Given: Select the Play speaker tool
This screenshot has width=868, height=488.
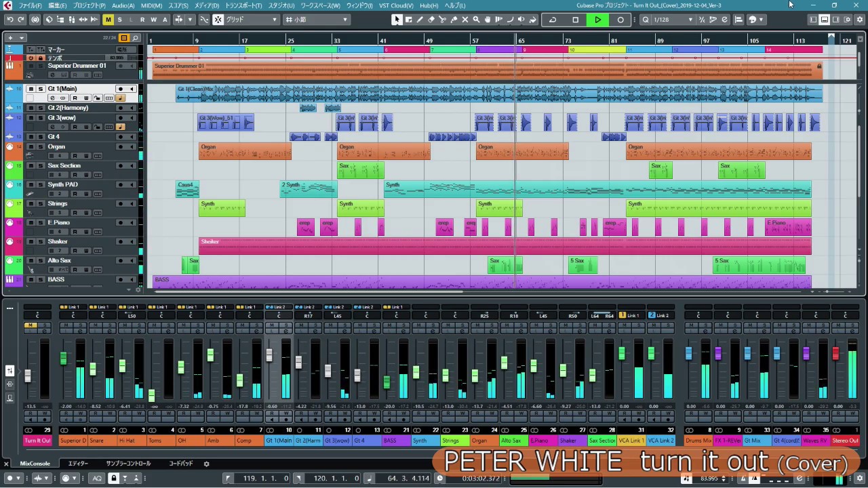Looking at the screenshot, I should click(521, 20).
